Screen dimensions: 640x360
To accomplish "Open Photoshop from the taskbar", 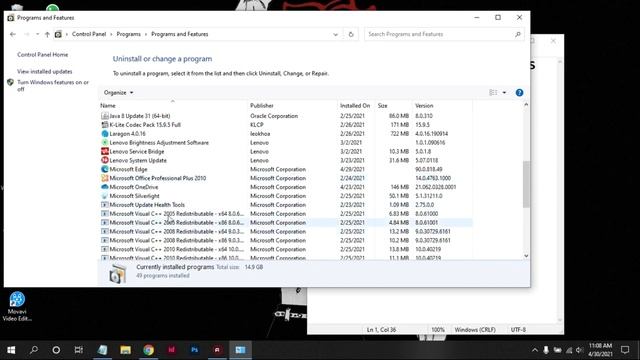I will (194, 350).
